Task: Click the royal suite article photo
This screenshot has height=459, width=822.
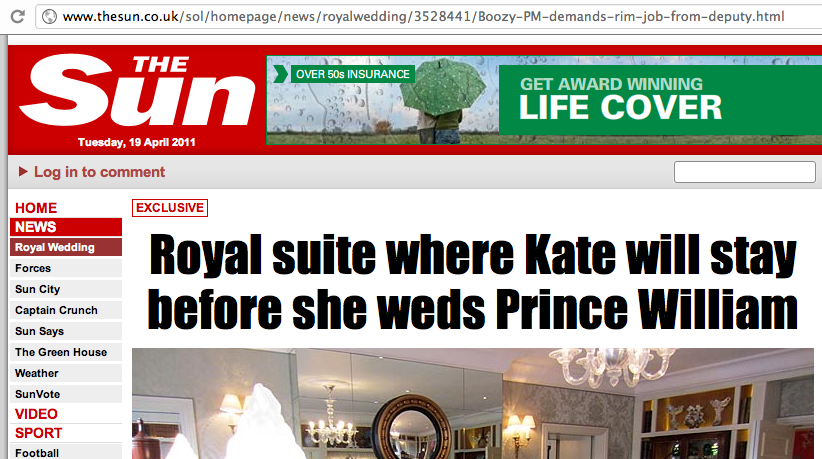Action: [473, 403]
